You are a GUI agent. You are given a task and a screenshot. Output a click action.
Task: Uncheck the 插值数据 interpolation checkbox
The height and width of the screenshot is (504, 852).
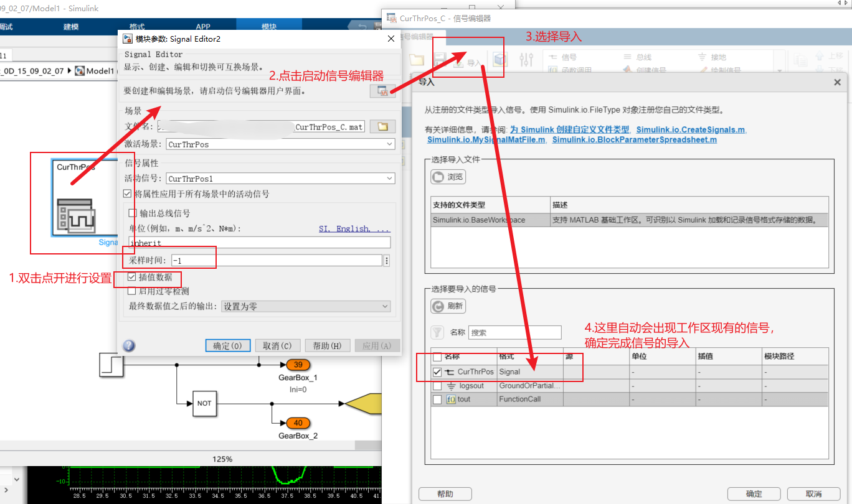point(131,279)
